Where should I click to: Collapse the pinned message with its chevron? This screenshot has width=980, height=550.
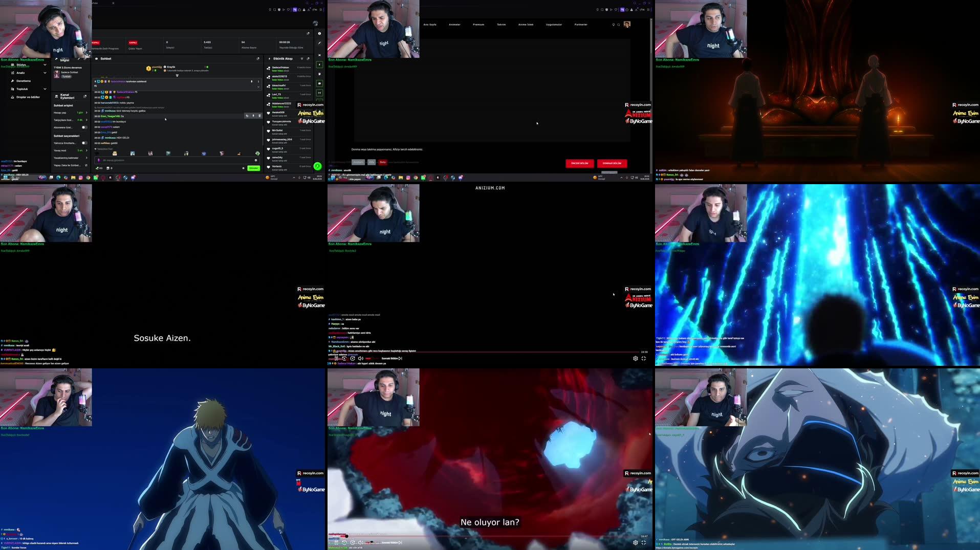258,86
